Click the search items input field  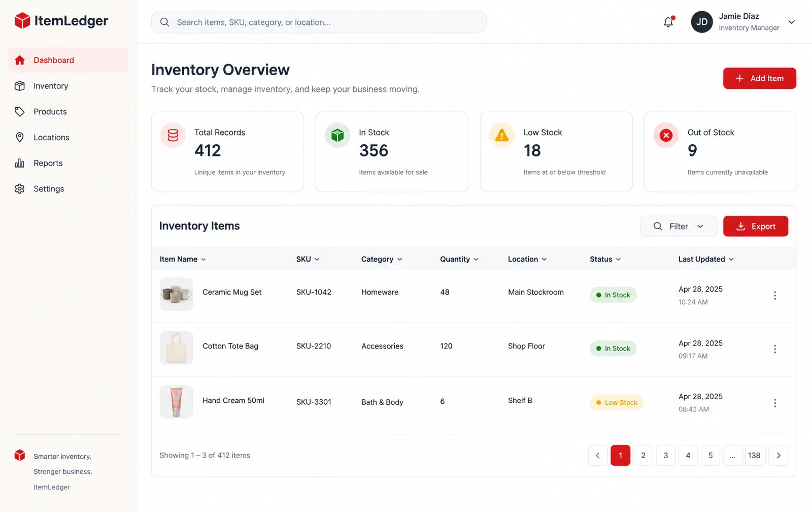pyautogui.click(x=319, y=22)
